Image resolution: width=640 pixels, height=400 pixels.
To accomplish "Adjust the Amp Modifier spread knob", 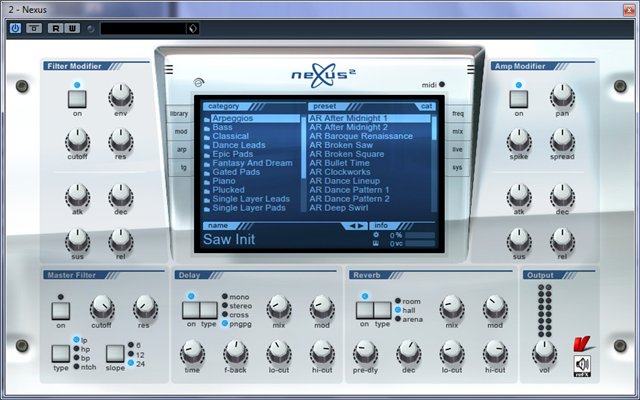I will point(562,141).
